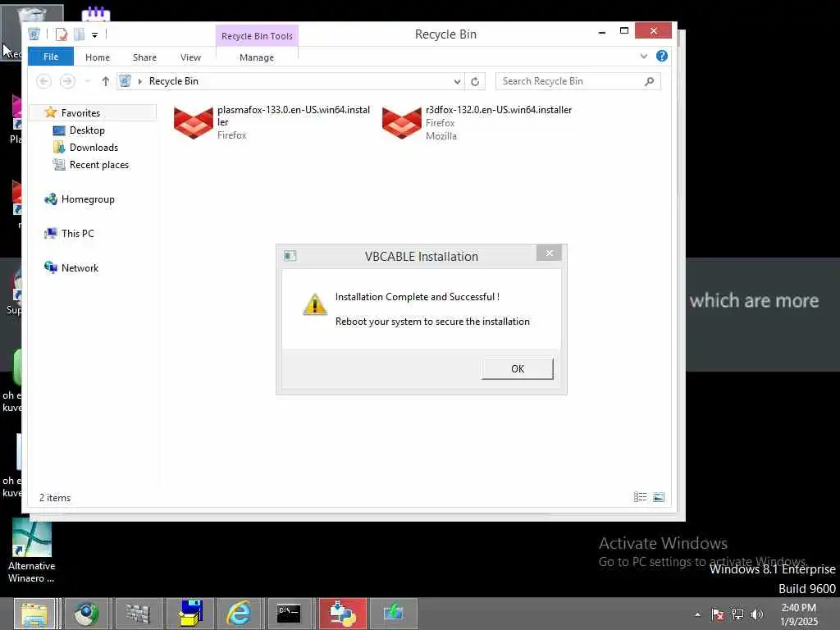Minimize the Recycle Bin window
840x630 pixels.
(x=602, y=32)
